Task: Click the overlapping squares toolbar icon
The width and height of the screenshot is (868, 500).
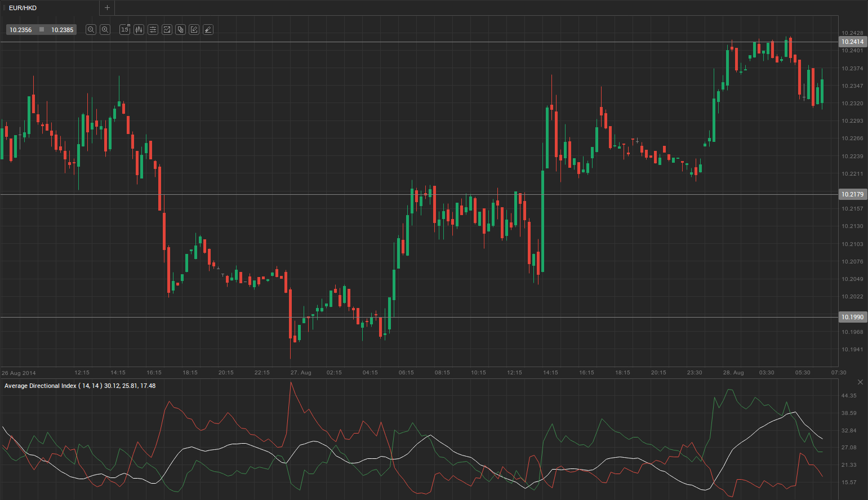Action: [180, 30]
